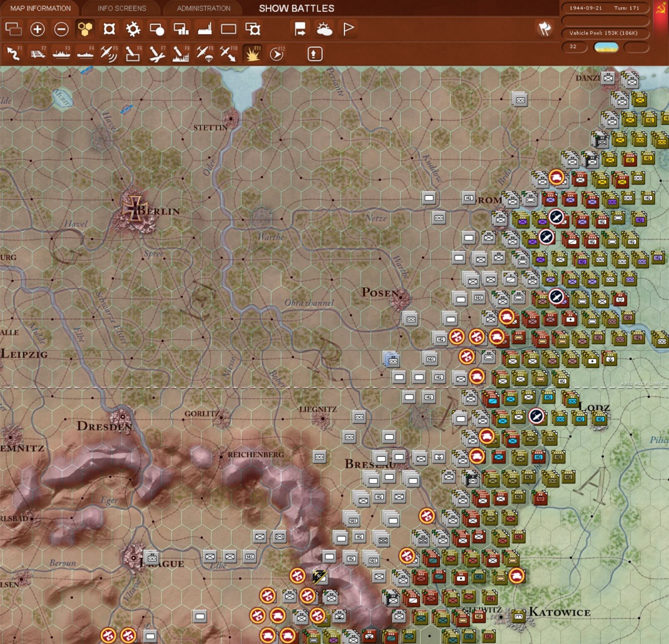Image resolution: width=669 pixels, height=644 pixels.
Task: Select the Stettin city hex
Action: (231, 120)
